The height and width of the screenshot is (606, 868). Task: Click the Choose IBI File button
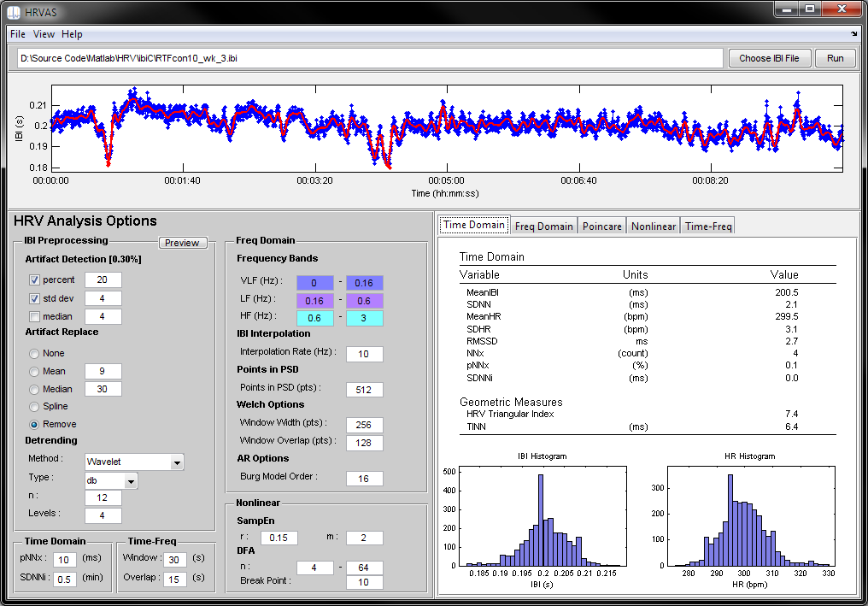point(769,58)
